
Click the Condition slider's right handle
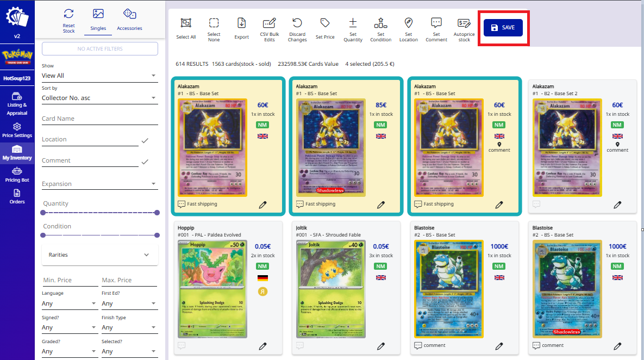coord(157,235)
